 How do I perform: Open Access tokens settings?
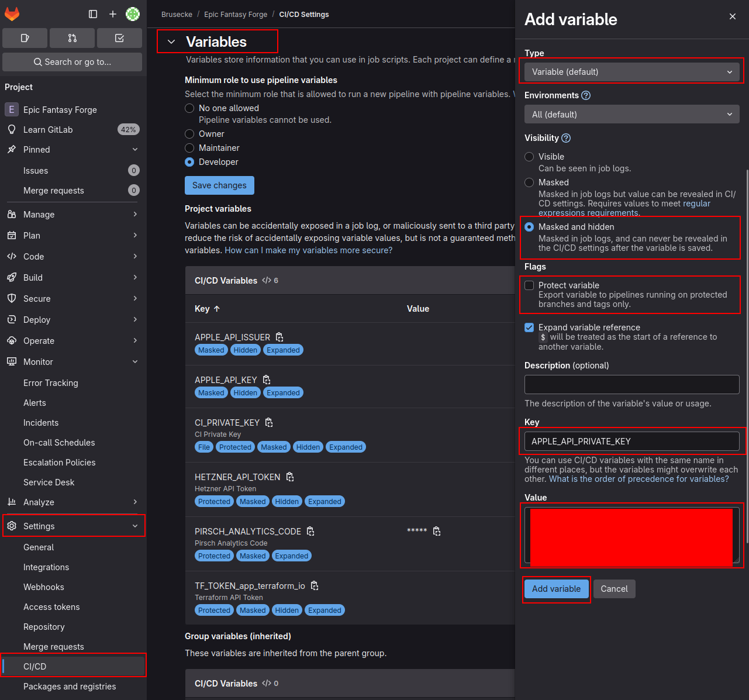point(73,607)
